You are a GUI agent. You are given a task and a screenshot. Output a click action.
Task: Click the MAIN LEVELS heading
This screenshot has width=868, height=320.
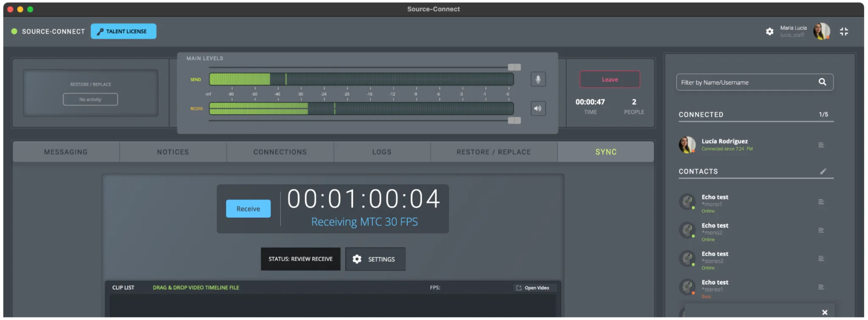205,59
